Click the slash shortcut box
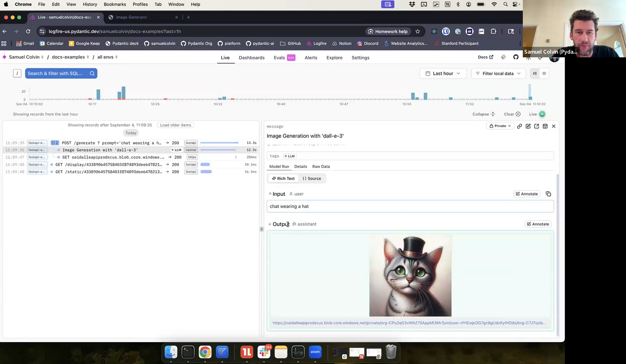626x364 pixels. (17, 73)
